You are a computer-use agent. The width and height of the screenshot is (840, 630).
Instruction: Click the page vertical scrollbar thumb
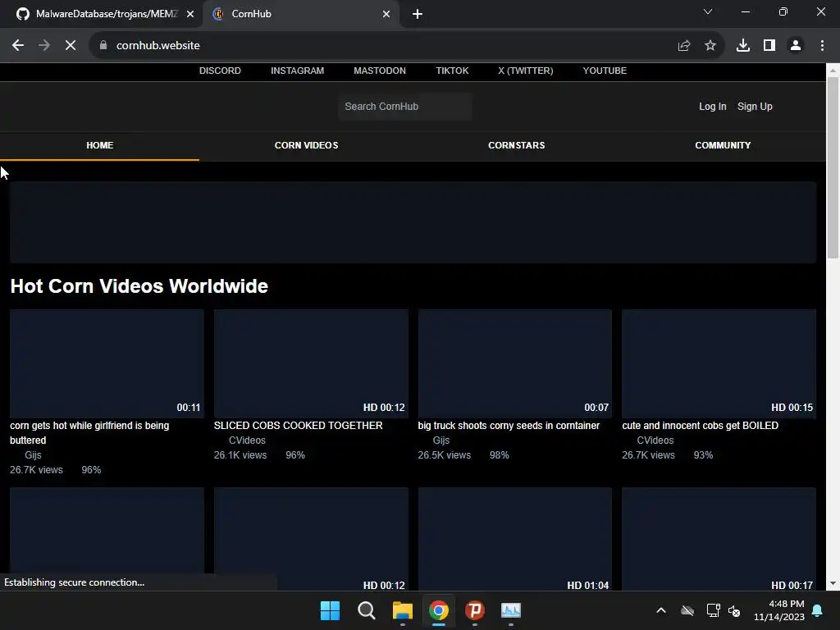coord(833,166)
